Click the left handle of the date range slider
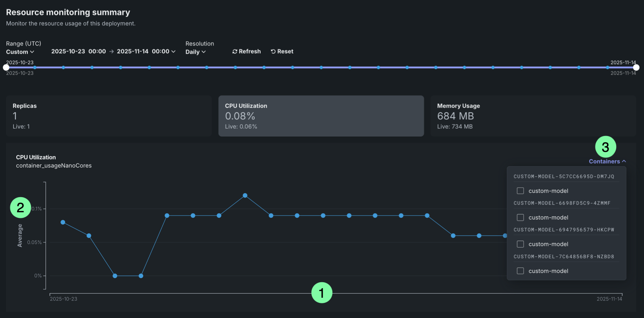Image resolution: width=644 pixels, height=318 pixels. click(6, 68)
